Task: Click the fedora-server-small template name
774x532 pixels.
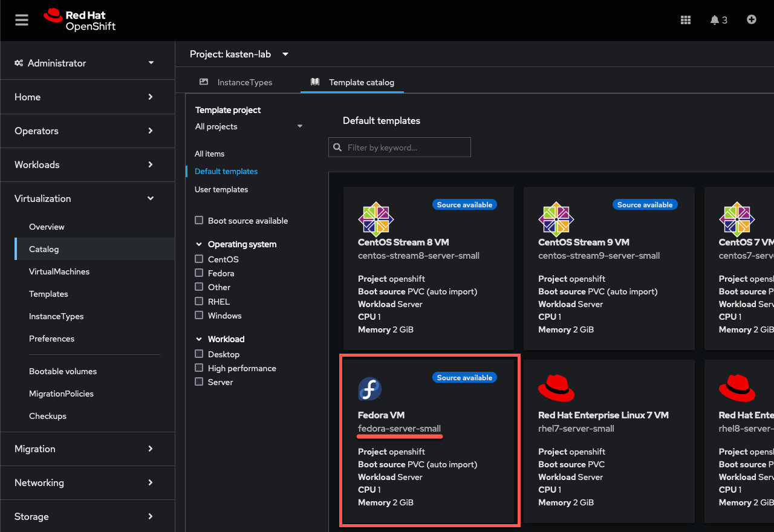Action: click(x=399, y=429)
